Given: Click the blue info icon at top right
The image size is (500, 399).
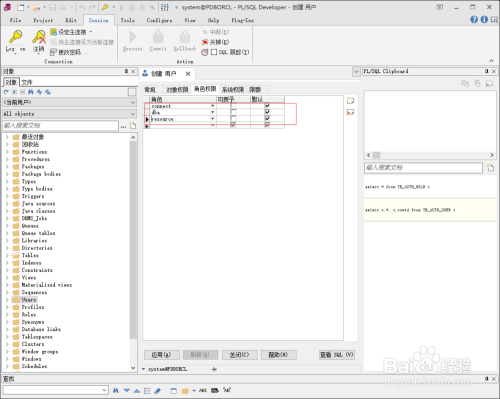Looking at the screenshot, I should [484, 19].
